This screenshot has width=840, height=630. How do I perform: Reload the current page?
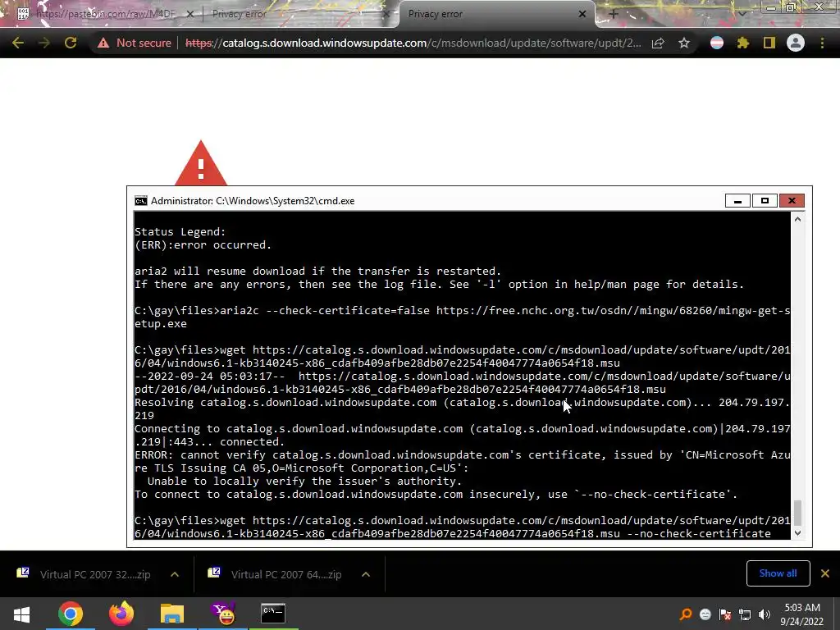(x=71, y=43)
